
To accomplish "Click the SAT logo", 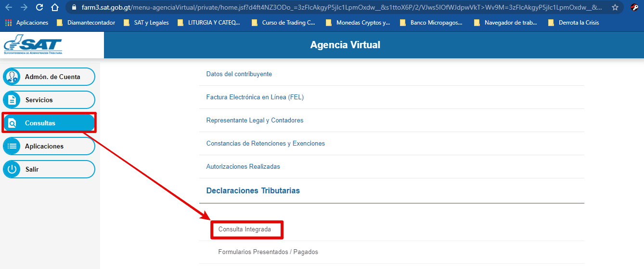I will (33, 46).
